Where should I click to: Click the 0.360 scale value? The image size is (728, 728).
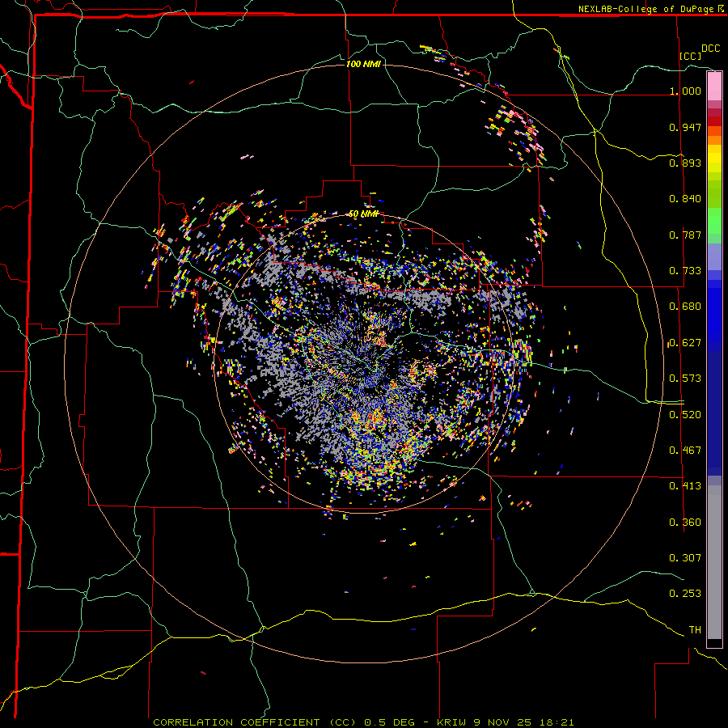pos(685,523)
